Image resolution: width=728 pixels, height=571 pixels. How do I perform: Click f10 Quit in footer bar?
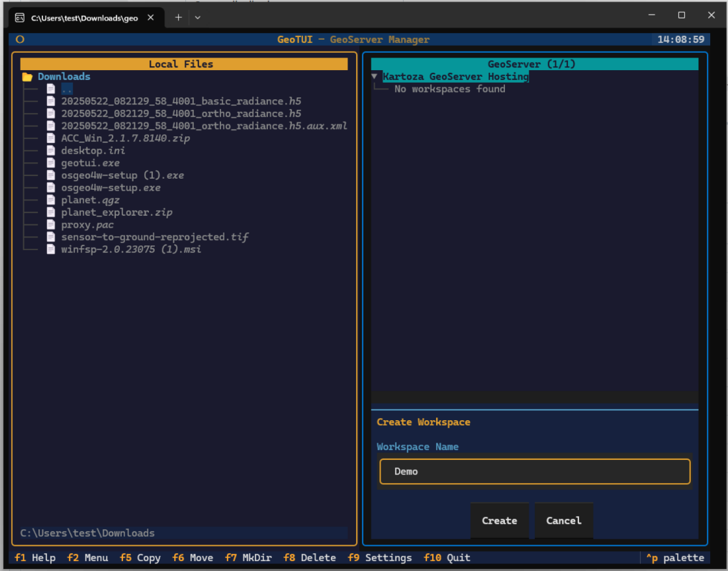pyautogui.click(x=447, y=558)
